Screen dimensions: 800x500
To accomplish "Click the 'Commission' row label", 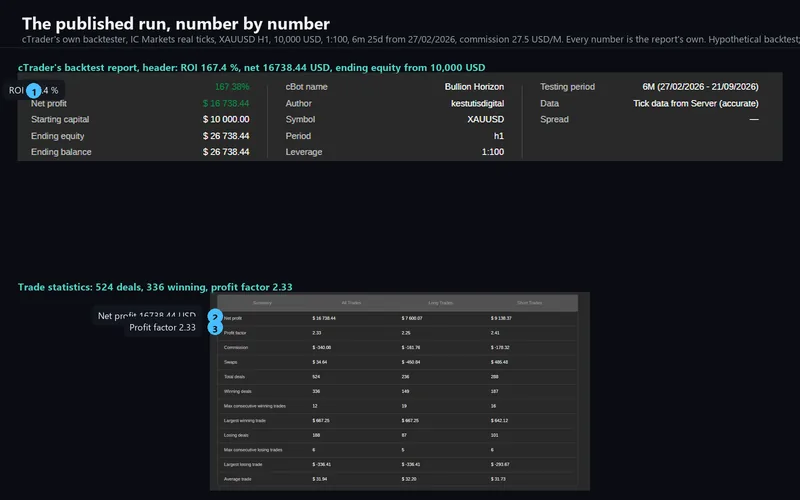I will tap(236, 347).
